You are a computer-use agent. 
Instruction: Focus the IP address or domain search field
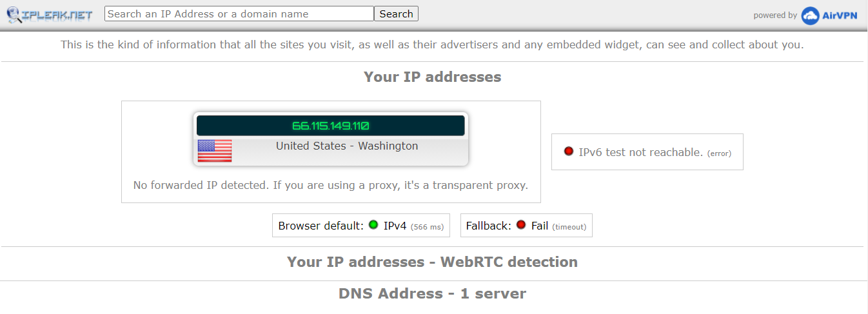pos(239,14)
